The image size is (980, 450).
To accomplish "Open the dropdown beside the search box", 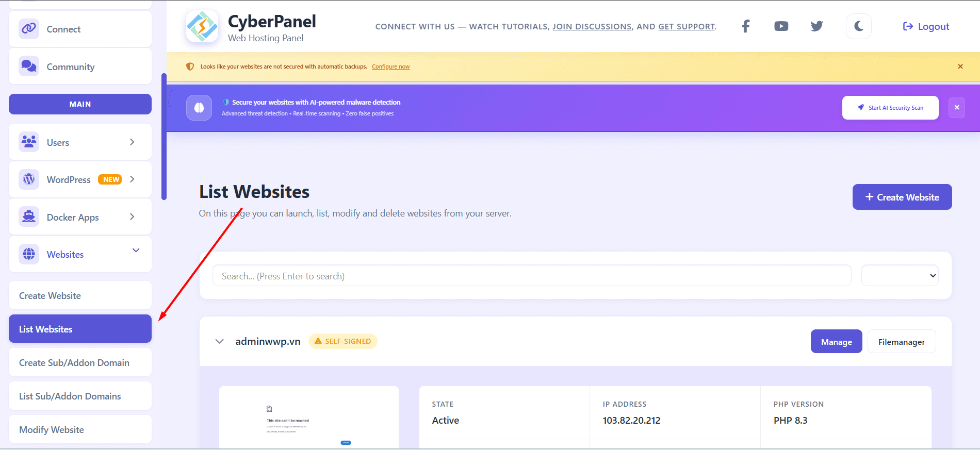I will (900, 276).
